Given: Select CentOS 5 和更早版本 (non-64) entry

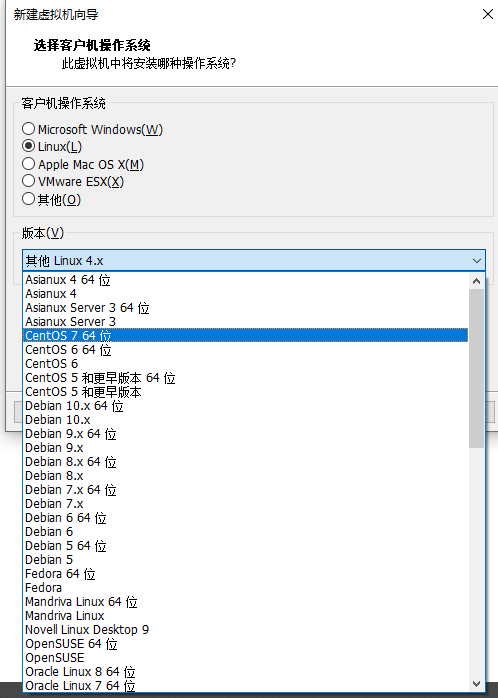Looking at the screenshot, I should point(245,391).
